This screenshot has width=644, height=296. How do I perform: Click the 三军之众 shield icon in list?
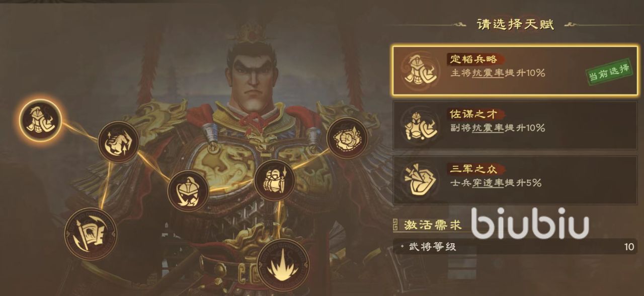(x=420, y=180)
